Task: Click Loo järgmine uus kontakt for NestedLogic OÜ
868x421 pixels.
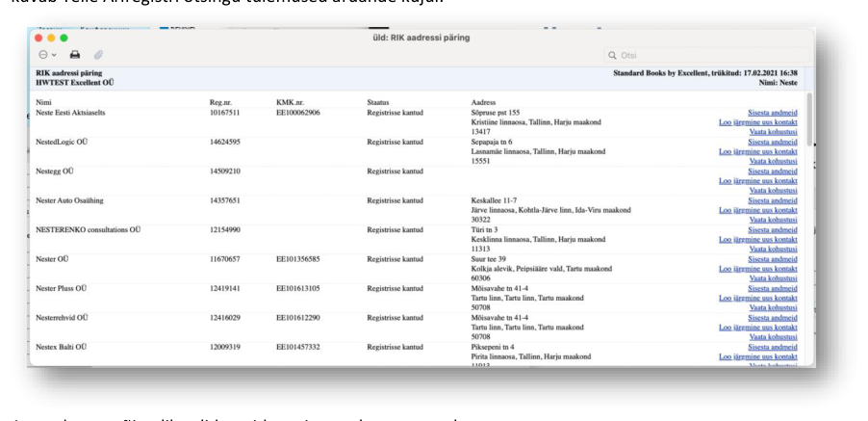Action: click(x=758, y=152)
